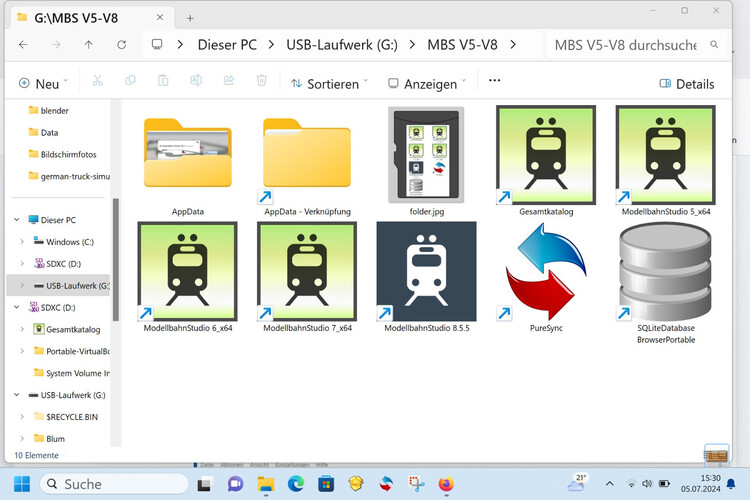Select the G:\MBS V5-V8 tab
The width and height of the screenshot is (750, 500).
pyautogui.click(x=90, y=18)
